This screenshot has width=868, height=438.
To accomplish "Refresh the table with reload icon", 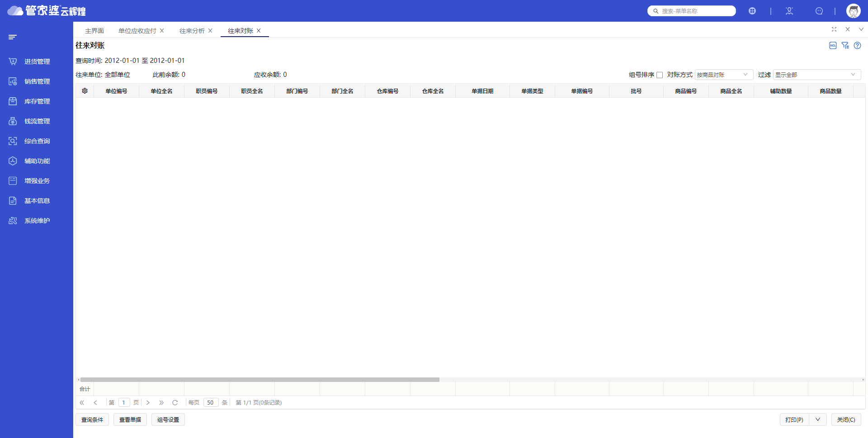I will coord(175,402).
